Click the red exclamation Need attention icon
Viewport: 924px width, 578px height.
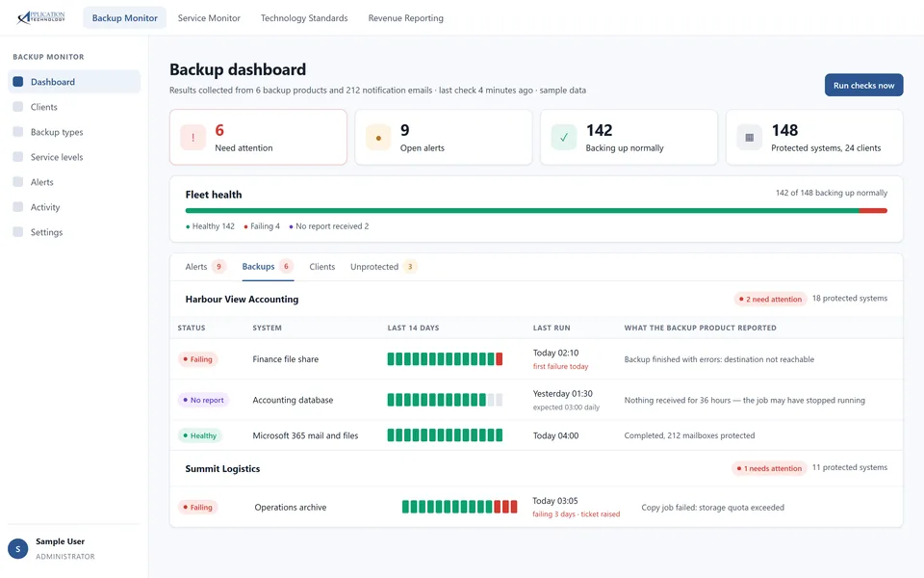click(x=192, y=138)
